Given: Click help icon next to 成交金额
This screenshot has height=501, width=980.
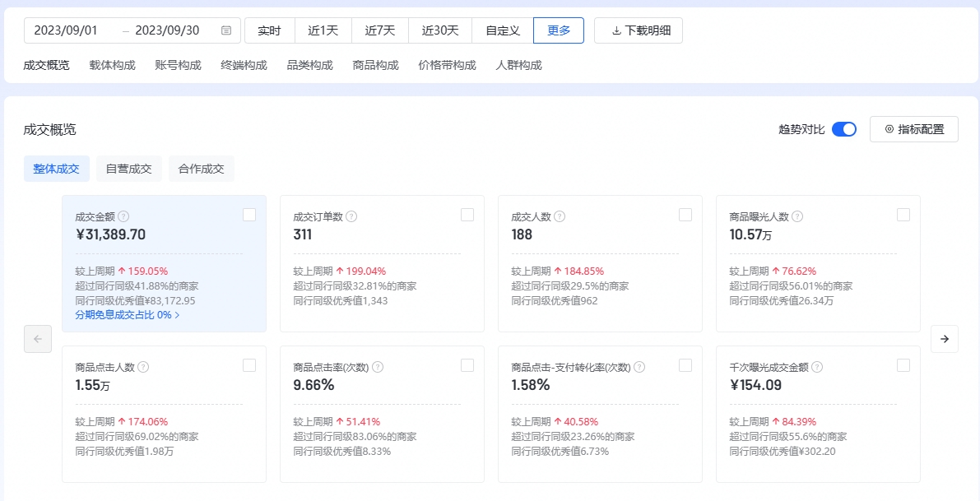Looking at the screenshot, I should pos(123,216).
